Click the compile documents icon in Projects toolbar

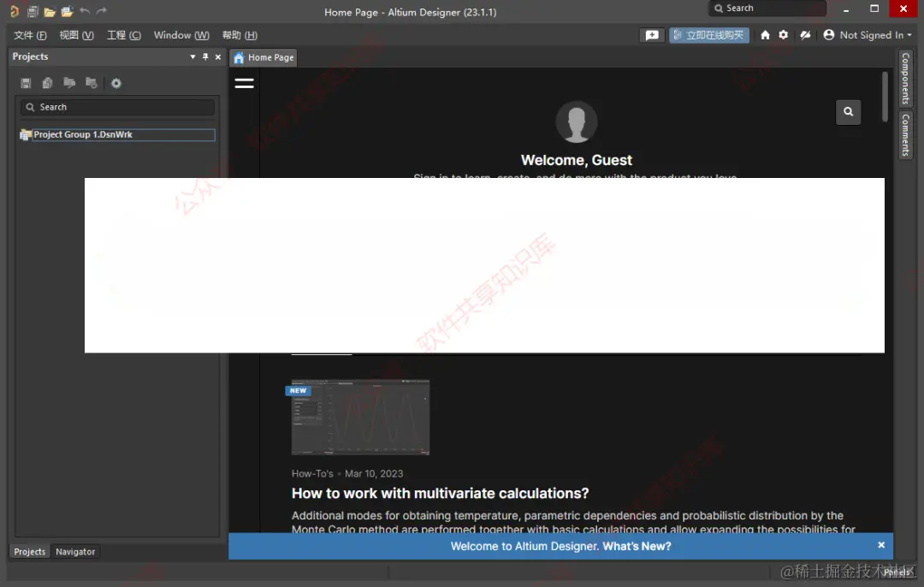point(48,83)
